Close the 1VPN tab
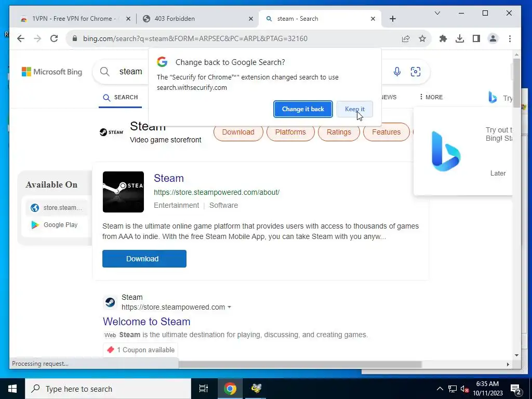532x399 pixels. (x=128, y=19)
